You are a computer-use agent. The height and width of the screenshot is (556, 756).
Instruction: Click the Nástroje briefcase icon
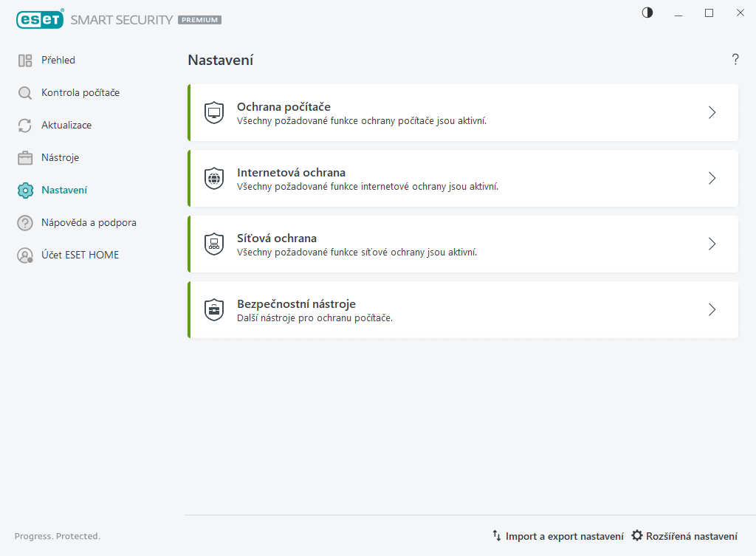tap(25, 158)
